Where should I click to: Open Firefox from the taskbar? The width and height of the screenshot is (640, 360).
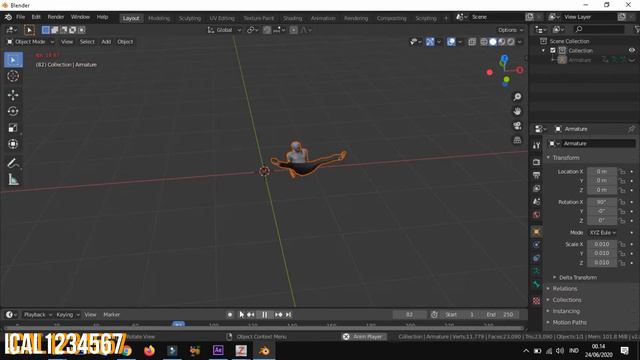click(149, 351)
